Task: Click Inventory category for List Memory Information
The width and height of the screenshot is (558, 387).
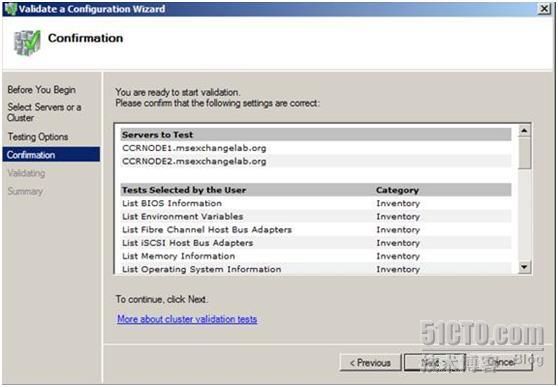Action: (x=398, y=256)
